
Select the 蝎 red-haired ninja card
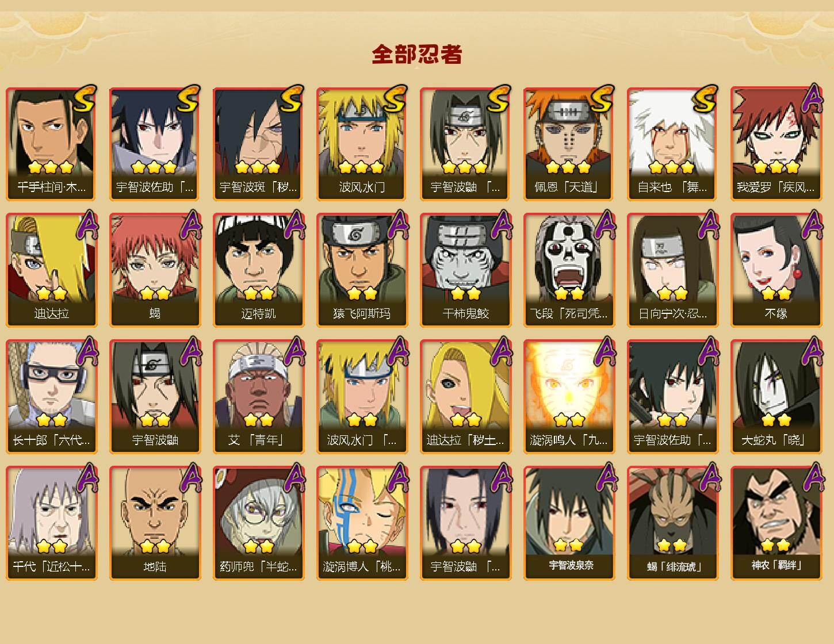click(155, 270)
